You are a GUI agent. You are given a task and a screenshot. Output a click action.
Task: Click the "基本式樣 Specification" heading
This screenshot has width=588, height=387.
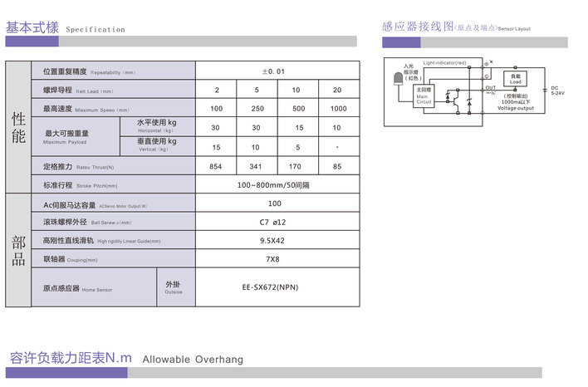tap(66, 28)
